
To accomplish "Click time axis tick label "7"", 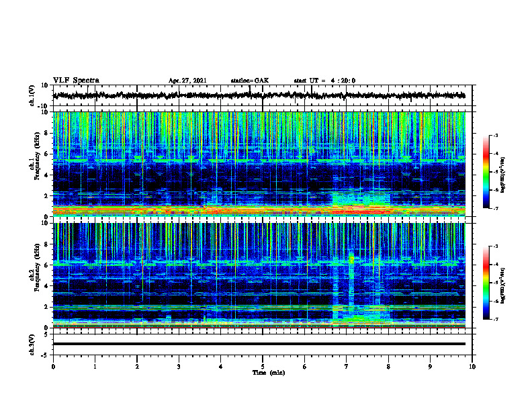I will [x=347, y=367].
